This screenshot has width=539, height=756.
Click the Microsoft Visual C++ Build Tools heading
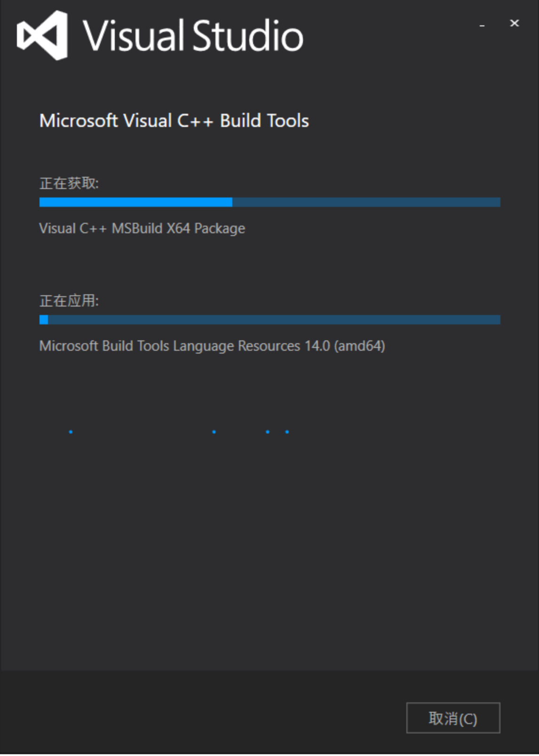tap(174, 121)
